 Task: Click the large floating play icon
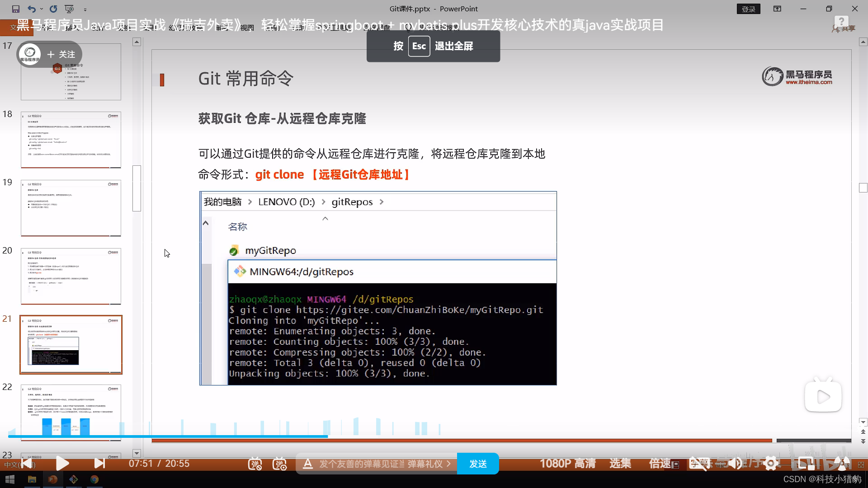[823, 397]
